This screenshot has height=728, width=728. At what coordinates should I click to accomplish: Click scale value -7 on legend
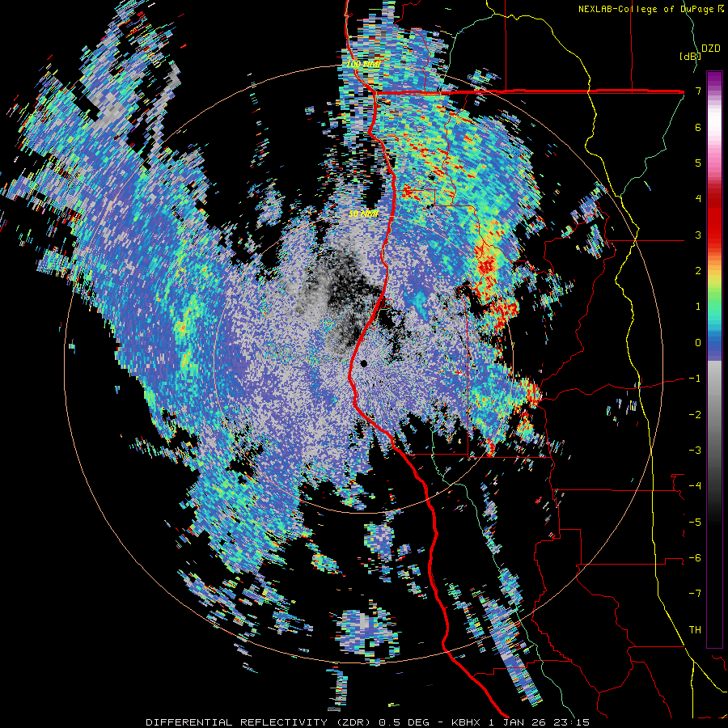click(x=695, y=594)
